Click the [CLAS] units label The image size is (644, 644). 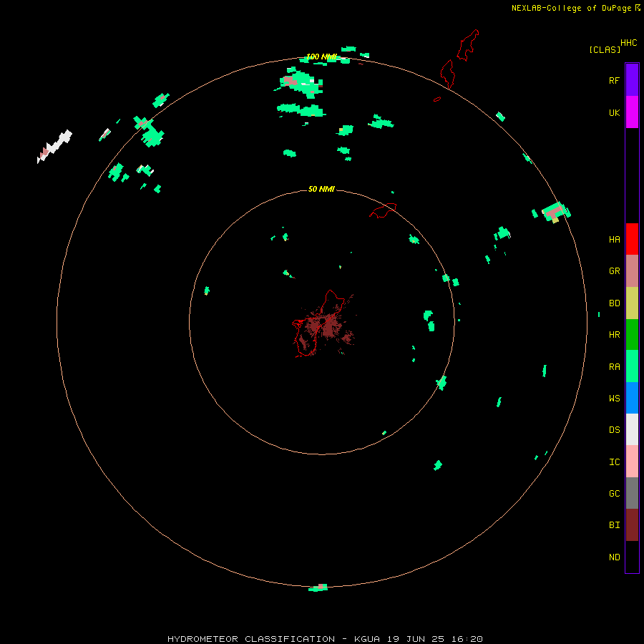coord(605,49)
